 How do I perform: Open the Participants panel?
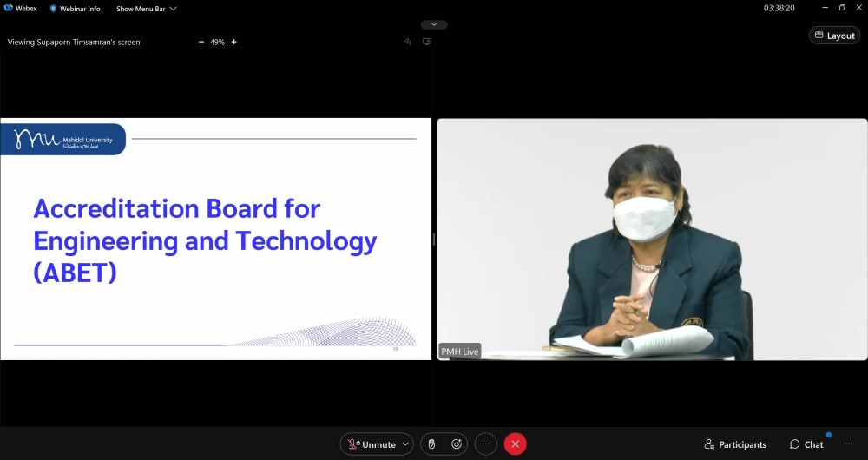pos(735,444)
